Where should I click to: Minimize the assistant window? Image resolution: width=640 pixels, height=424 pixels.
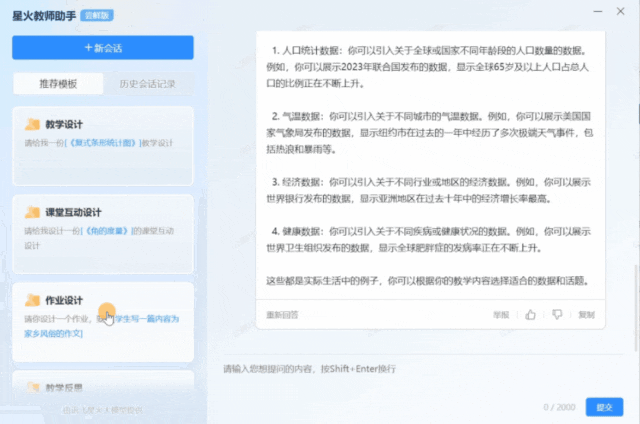[598, 11]
